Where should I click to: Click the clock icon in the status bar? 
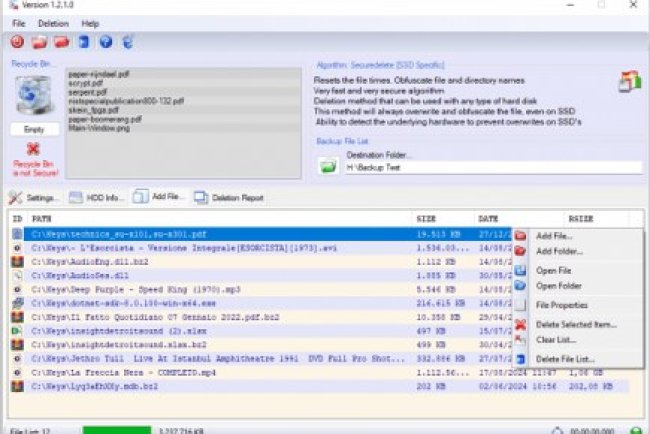pos(558,430)
